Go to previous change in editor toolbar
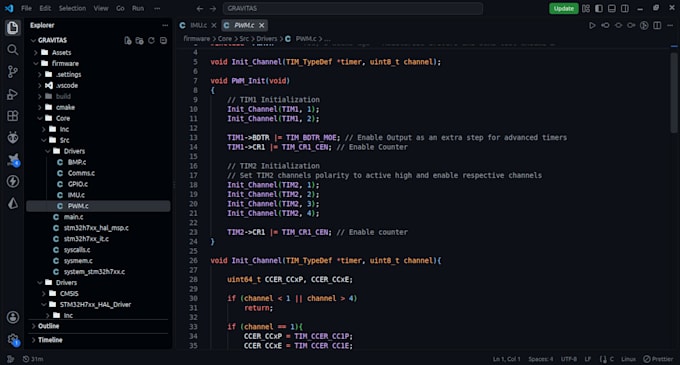The width and height of the screenshot is (680, 365). (605, 26)
